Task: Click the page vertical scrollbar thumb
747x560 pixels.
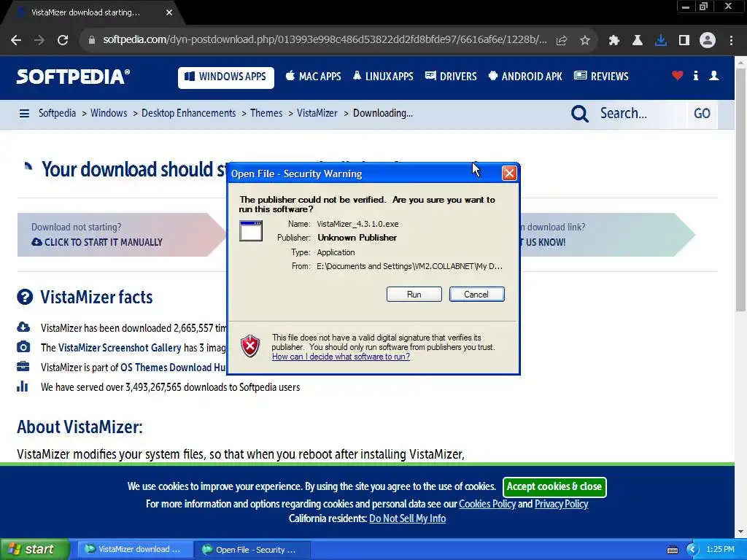Action: 741,190
